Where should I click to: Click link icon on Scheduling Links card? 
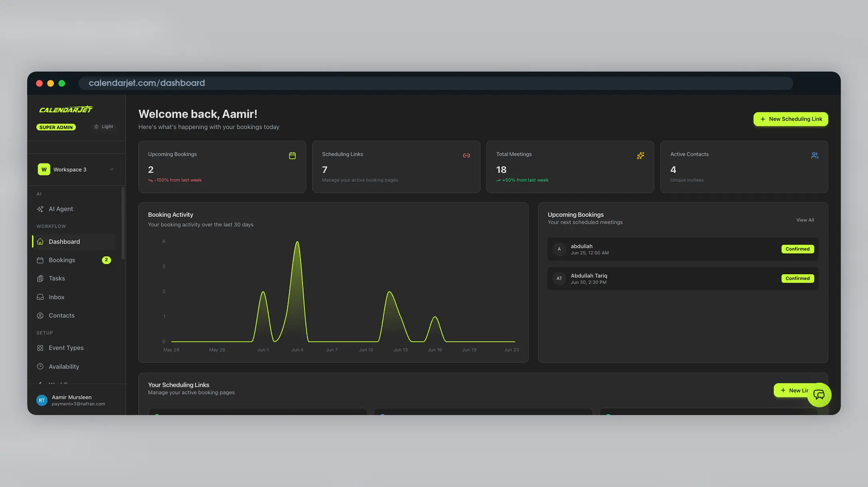coord(466,156)
